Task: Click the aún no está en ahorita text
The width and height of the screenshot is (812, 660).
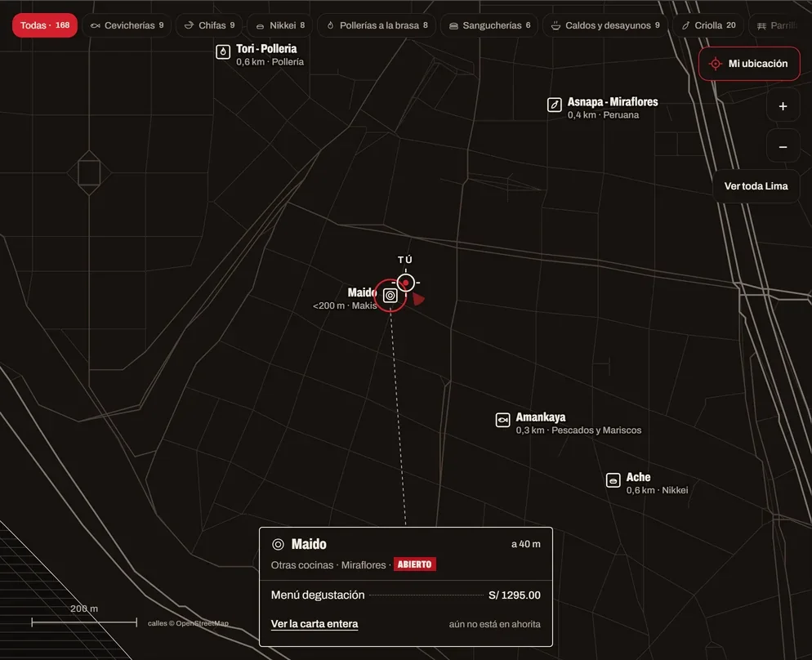Action: tap(494, 624)
